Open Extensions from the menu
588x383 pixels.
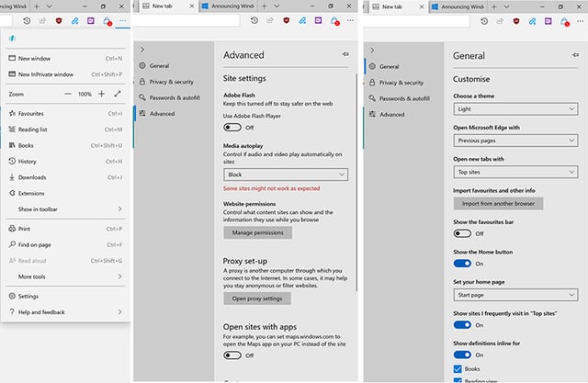[x=66, y=194]
